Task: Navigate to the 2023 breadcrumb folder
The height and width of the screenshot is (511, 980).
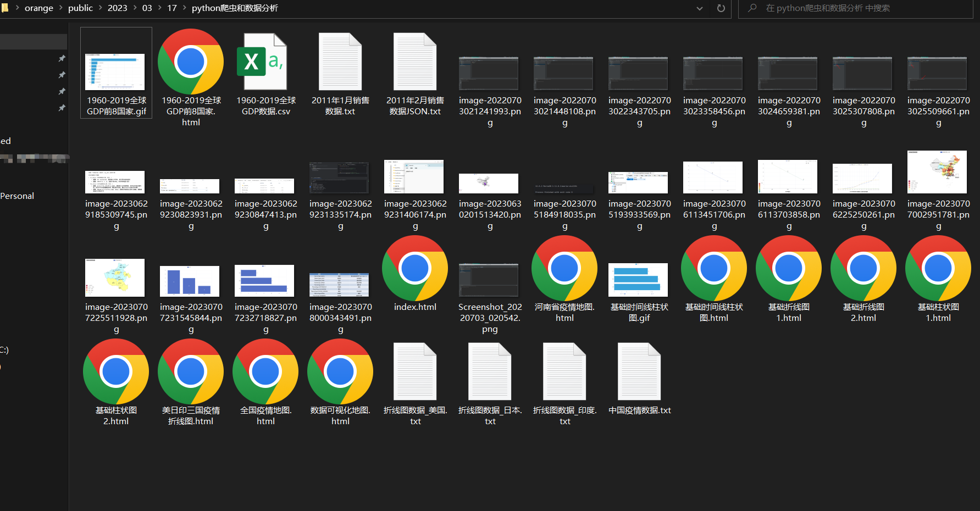Action: [x=117, y=8]
